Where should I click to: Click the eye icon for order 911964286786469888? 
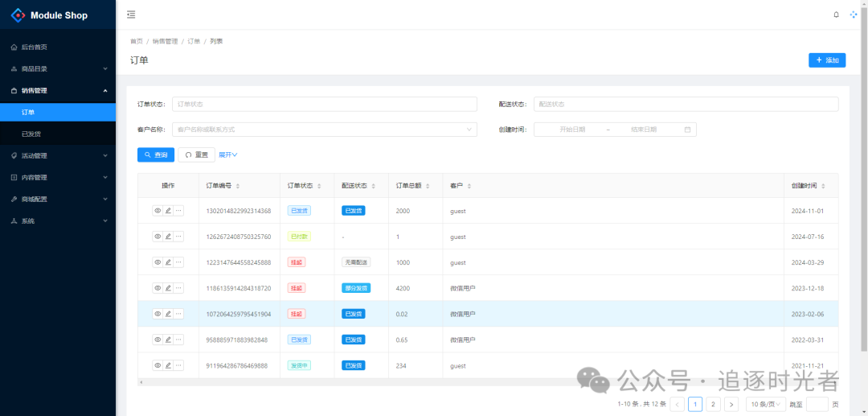point(158,365)
